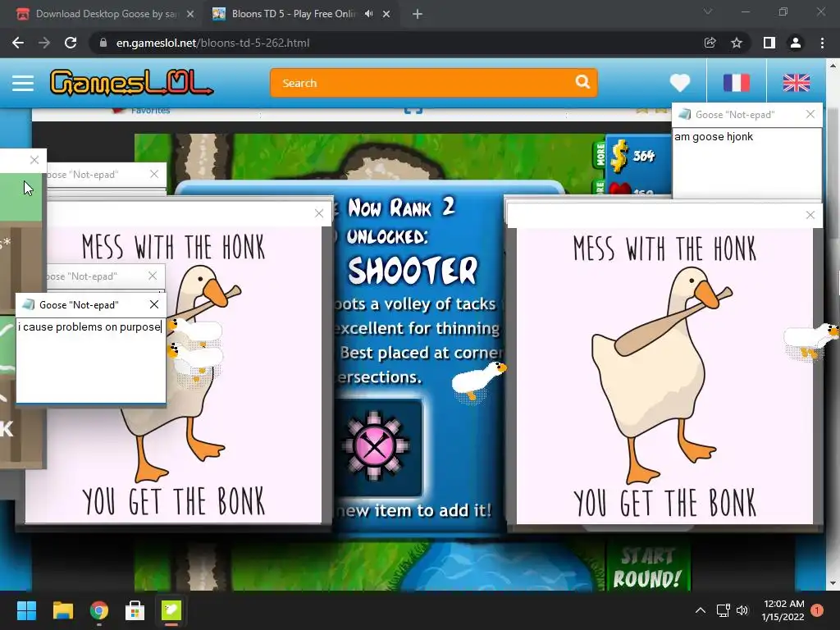840x630 pixels.
Task: Click the address bar URL
Action: (x=212, y=43)
